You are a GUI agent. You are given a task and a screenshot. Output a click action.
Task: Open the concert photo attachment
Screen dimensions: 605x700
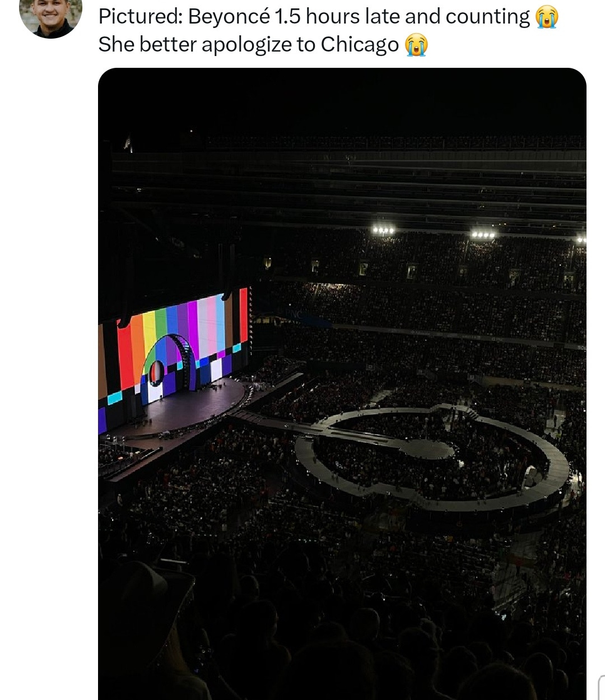(x=342, y=384)
